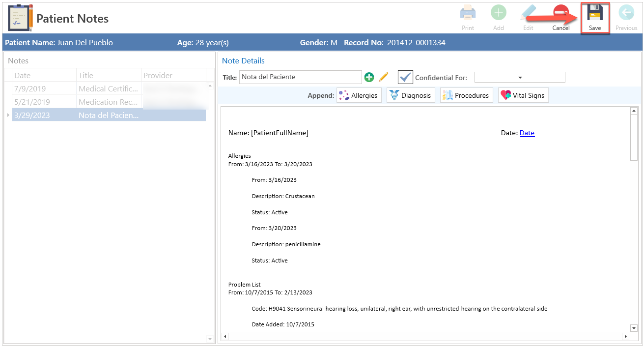Click the Cancel toolbar button
Screen dimensions: 644x348
tap(560, 18)
